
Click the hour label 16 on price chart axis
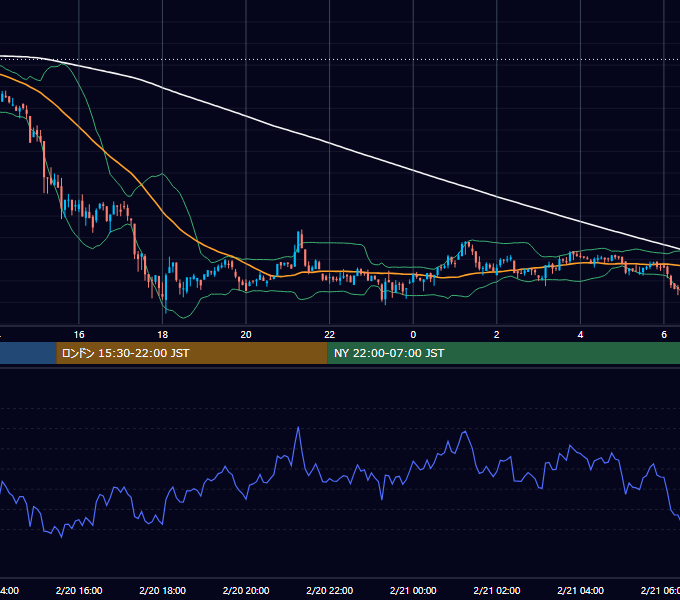click(79, 335)
